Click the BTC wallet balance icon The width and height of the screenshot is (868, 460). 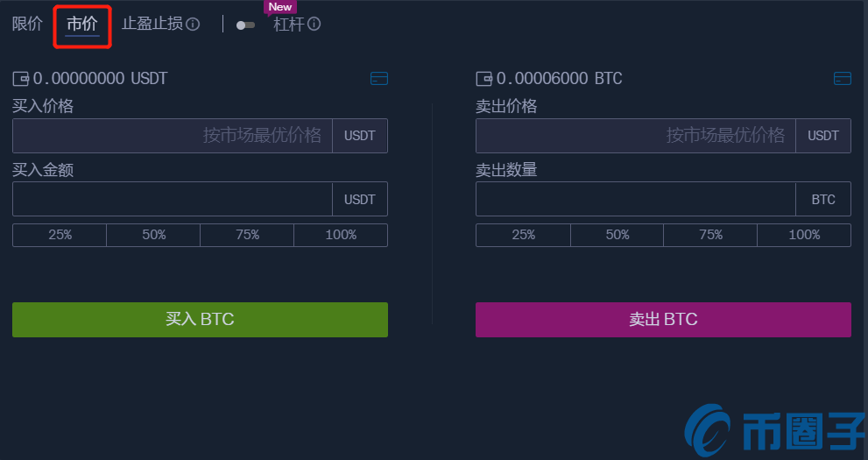(x=483, y=79)
